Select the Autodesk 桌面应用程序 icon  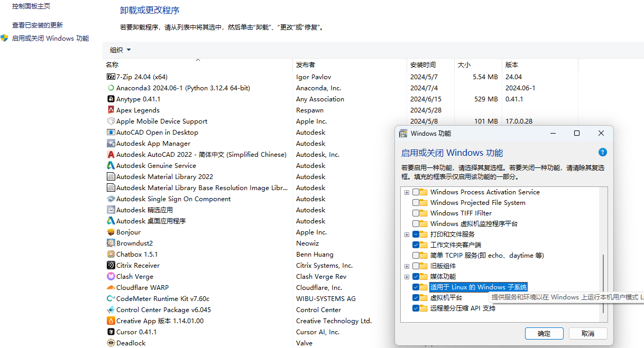111,221
